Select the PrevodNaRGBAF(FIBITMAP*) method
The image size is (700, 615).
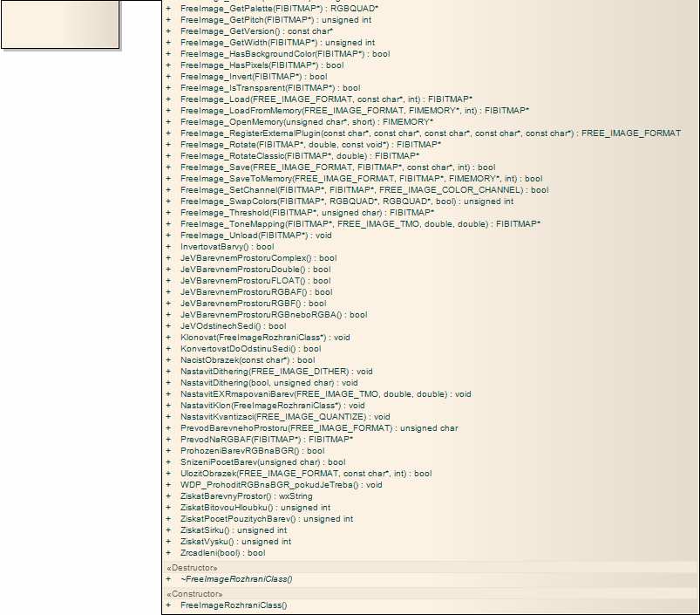267,440
